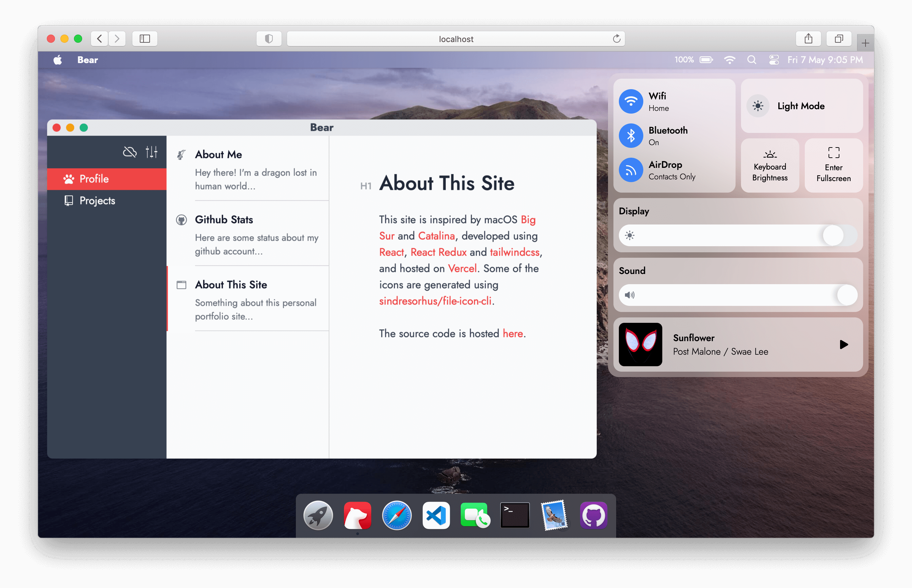Open the Apple menu
The image size is (912, 588).
coord(57,60)
